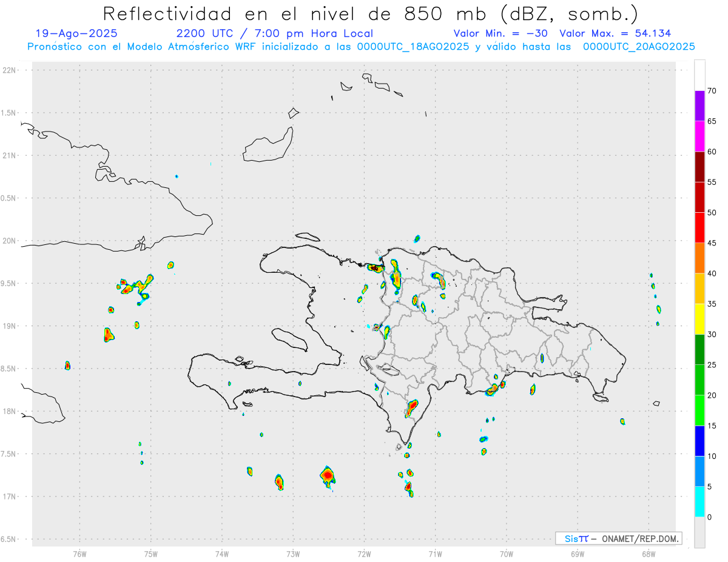Viewport: 728px width, 562px height.
Task: Click the '65' color bar label
Action: pos(712,121)
